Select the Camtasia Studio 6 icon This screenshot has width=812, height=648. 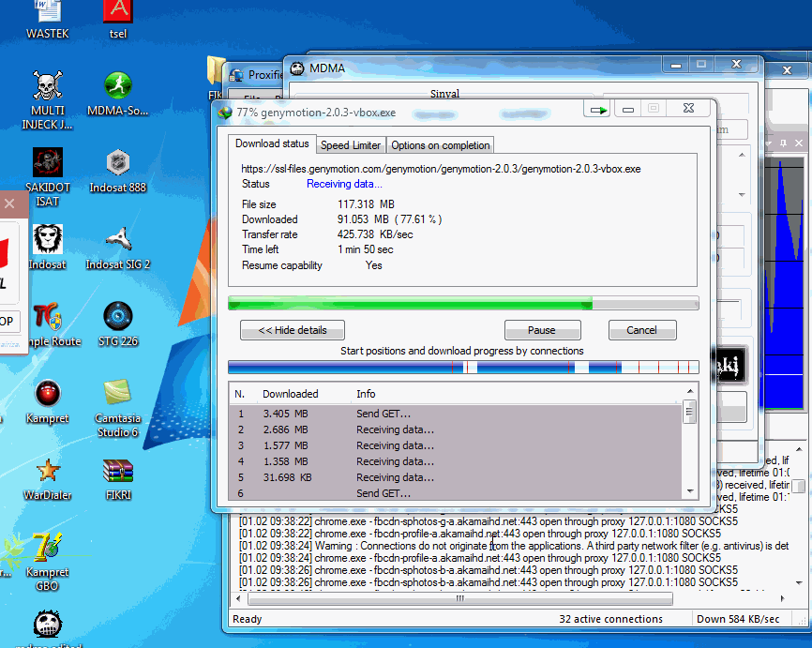coord(117,407)
